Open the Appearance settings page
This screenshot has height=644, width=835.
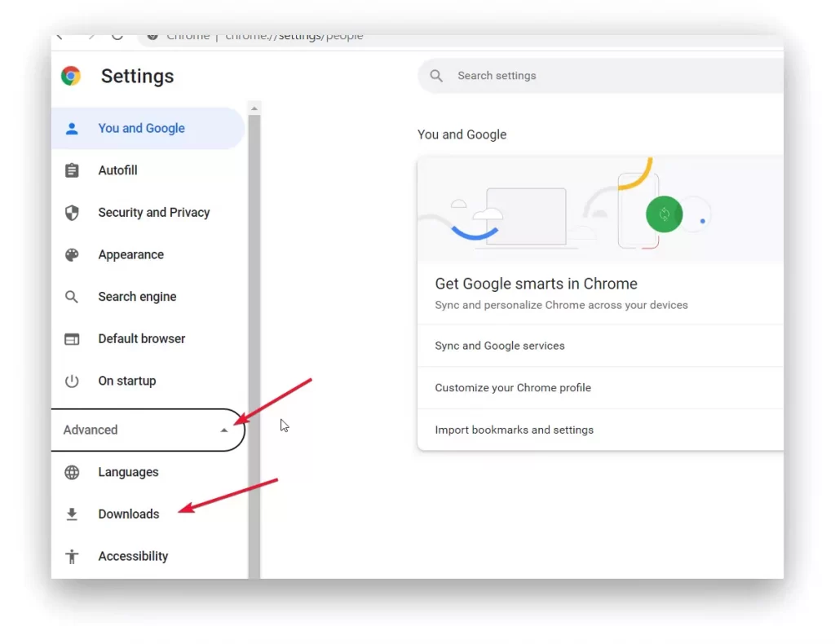click(x=148, y=254)
